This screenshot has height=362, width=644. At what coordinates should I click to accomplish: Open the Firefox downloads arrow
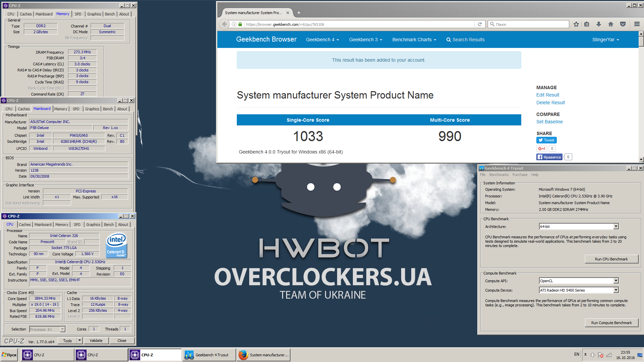pyautogui.click(x=599, y=24)
